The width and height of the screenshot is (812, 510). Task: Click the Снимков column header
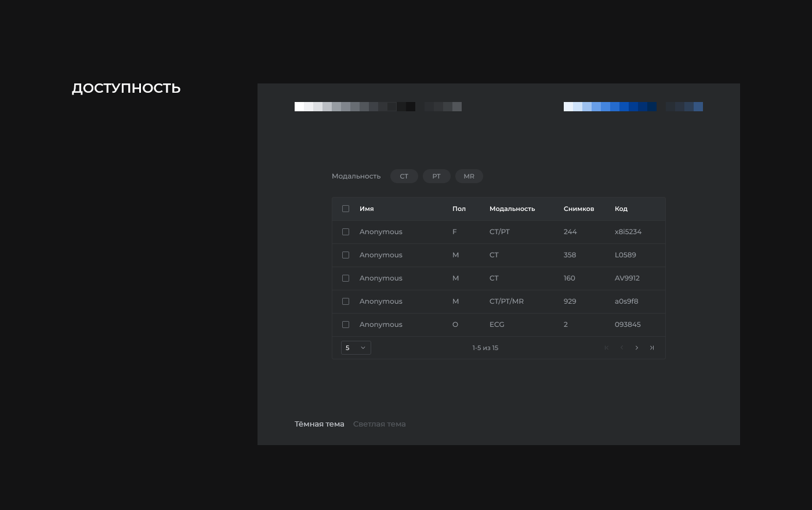[578, 209]
